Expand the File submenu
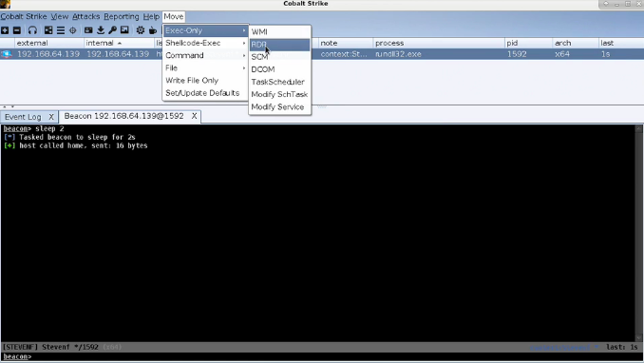644x363 pixels. click(206, 67)
